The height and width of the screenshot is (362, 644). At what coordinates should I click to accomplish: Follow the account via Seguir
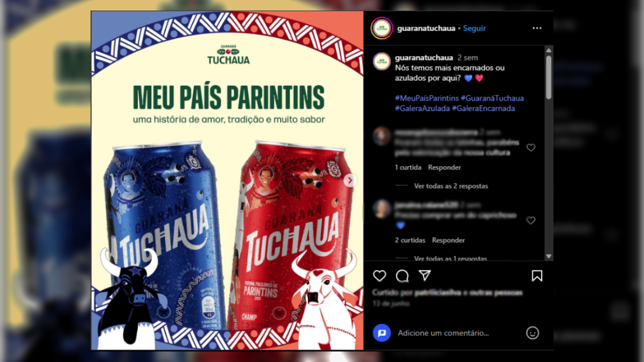tap(474, 28)
